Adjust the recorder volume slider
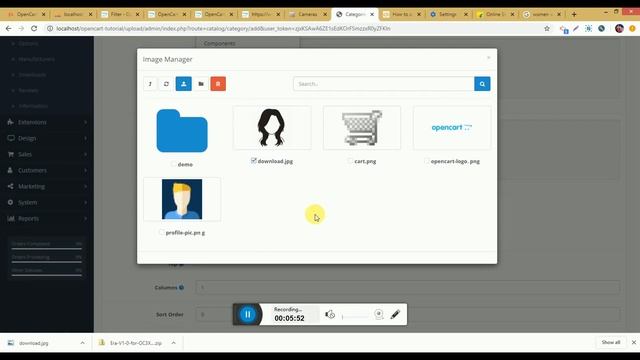Image resolution: width=640 pixels, height=360 pixels. pyautogui.click(x=355, y=316)
